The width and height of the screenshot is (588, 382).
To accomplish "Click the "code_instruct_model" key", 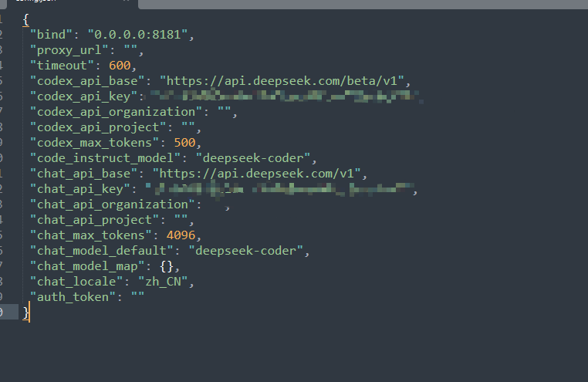I will tap(105, 158).
